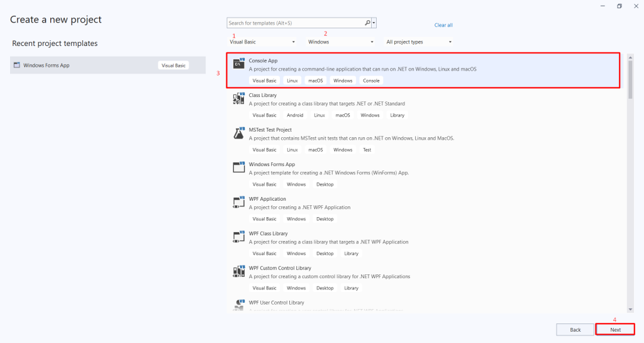The width and height of the screenshot is (644, 343).
Task: Click the WPF Application template icon
Action: point(239,201)
